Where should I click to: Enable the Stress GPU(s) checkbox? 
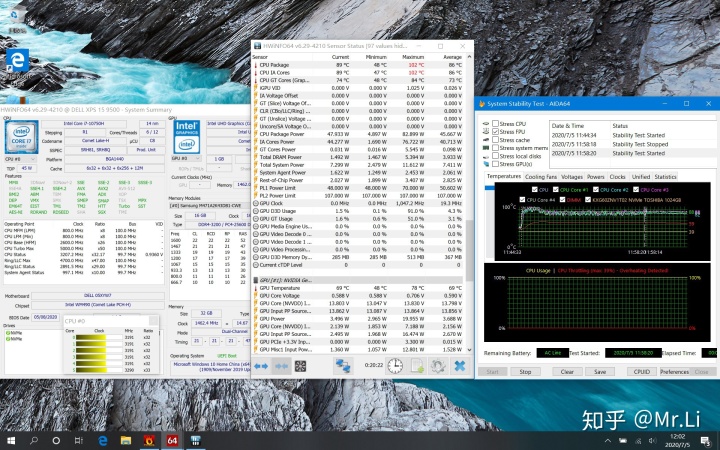(x=495, y=164)
